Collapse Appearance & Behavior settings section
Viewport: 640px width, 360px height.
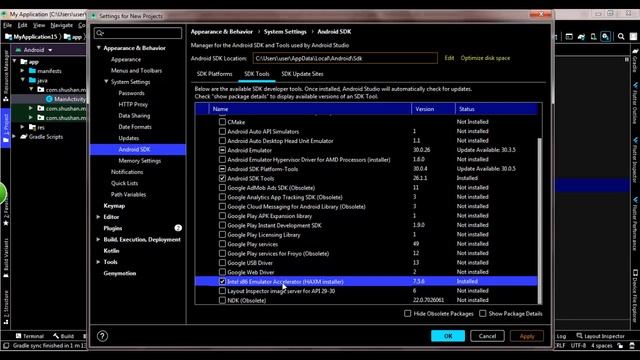click(x=99, y=48)
